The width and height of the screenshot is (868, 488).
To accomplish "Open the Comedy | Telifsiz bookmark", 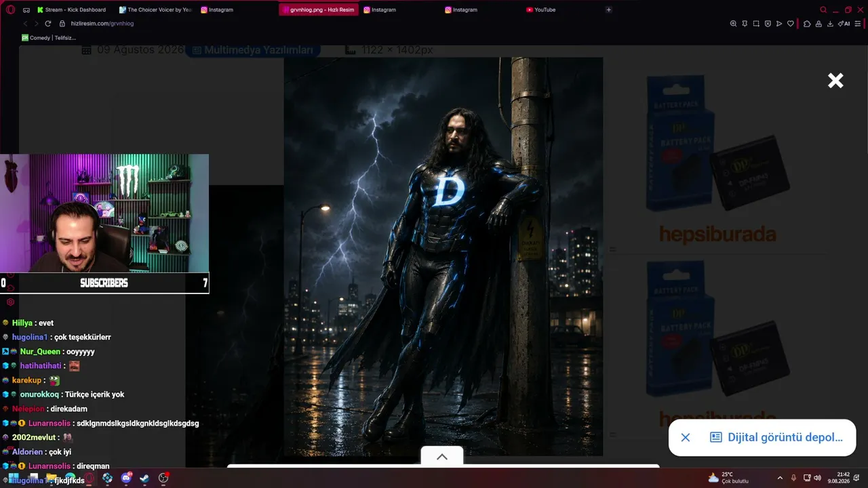I will coord(49,38).
